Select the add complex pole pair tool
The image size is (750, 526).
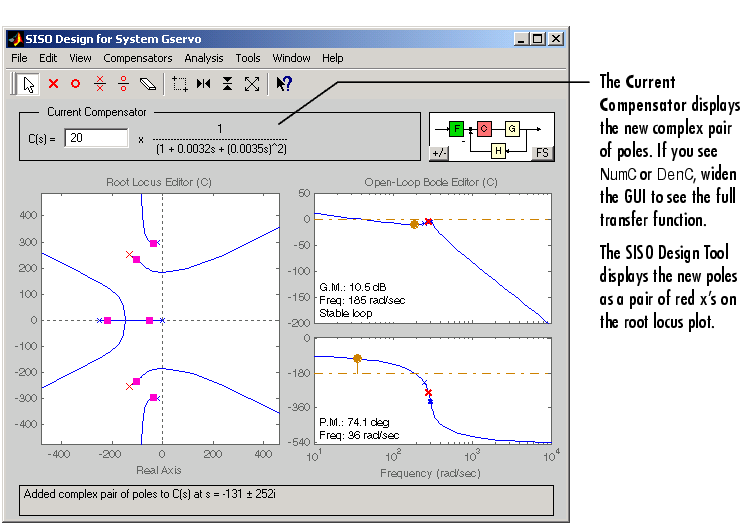tap(99, 84)
